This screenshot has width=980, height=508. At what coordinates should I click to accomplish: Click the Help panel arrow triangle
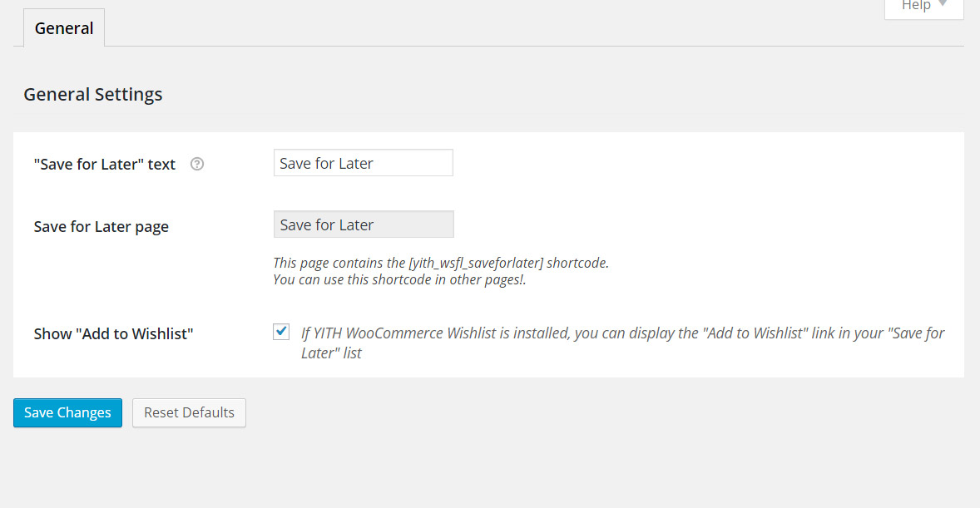click(943, 4)
